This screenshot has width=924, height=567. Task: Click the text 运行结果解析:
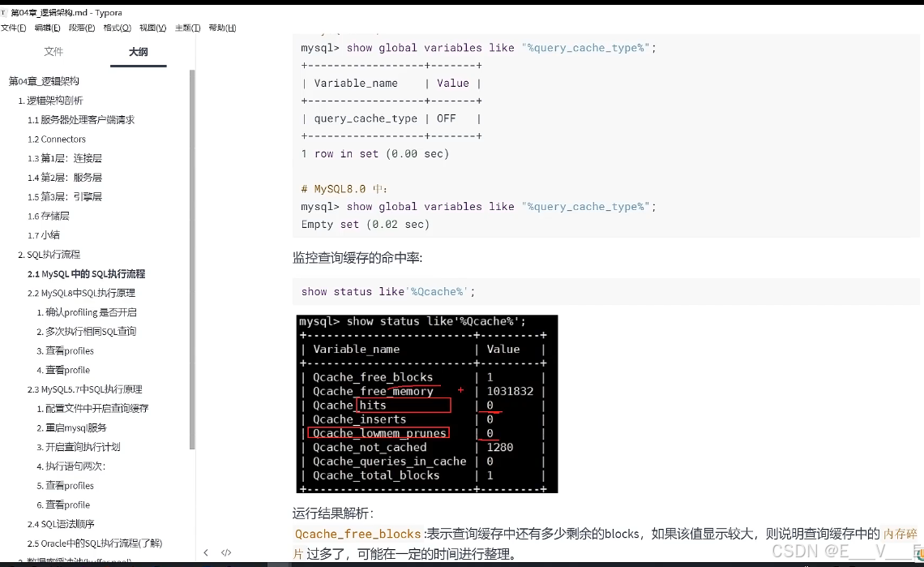tap(333, 513)
